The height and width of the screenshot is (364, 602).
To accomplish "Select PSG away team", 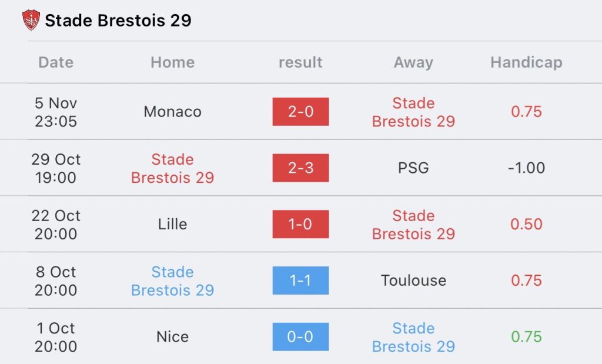I will (x=413, y=168).
